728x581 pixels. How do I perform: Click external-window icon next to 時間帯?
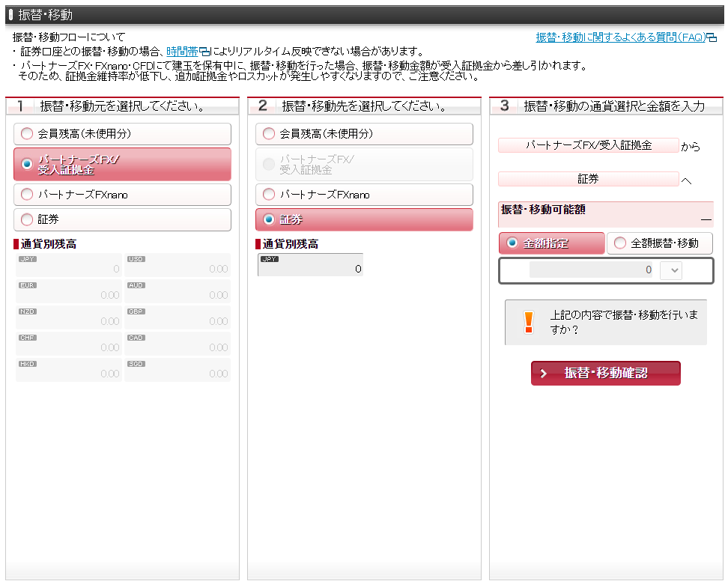pos(204,52)
